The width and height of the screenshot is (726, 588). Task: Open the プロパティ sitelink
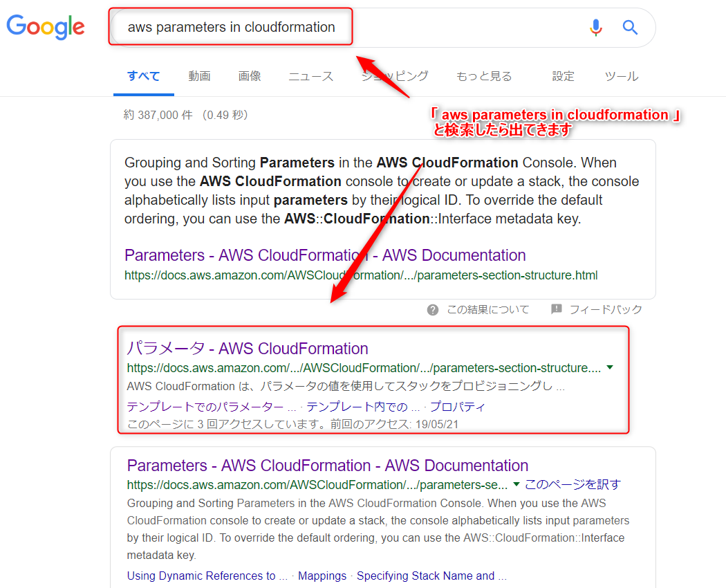pyautogui.click(x=458, y=407)
